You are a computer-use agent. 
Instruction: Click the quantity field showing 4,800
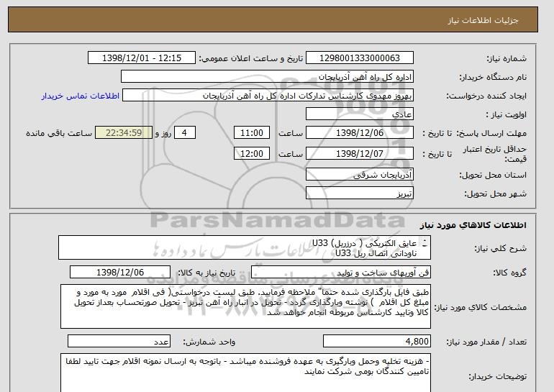point(377,342)
